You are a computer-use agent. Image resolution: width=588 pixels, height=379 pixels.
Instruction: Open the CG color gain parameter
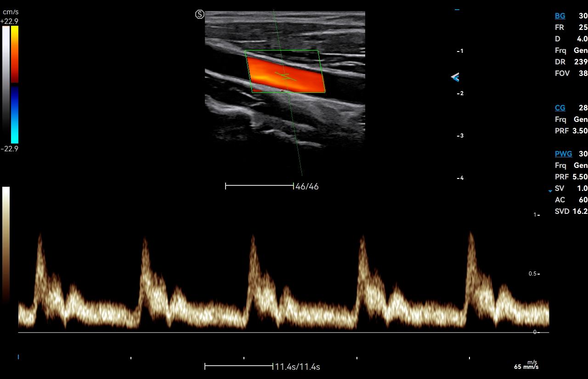[560, 108]
